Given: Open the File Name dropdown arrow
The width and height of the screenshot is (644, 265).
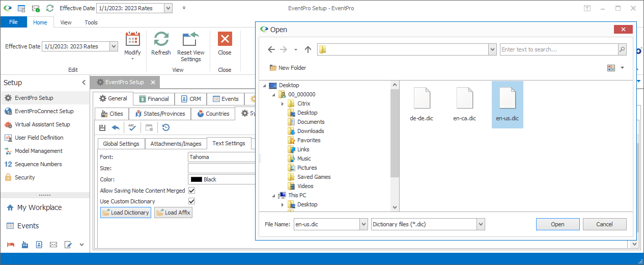Looking at the screenshot, I should tap(363, 224).
